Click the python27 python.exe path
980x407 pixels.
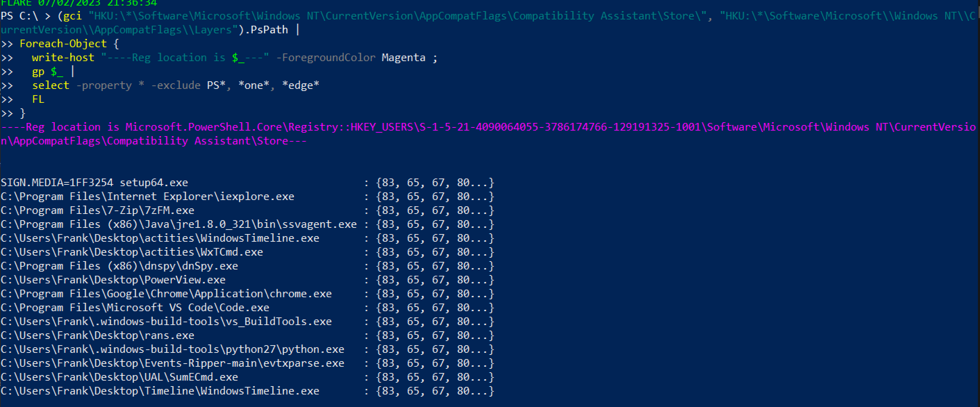point(172,349)
